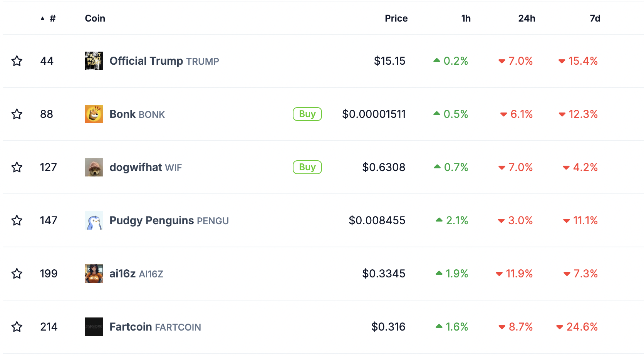Toggle the favorite star for Bonk

click(17, 114)
